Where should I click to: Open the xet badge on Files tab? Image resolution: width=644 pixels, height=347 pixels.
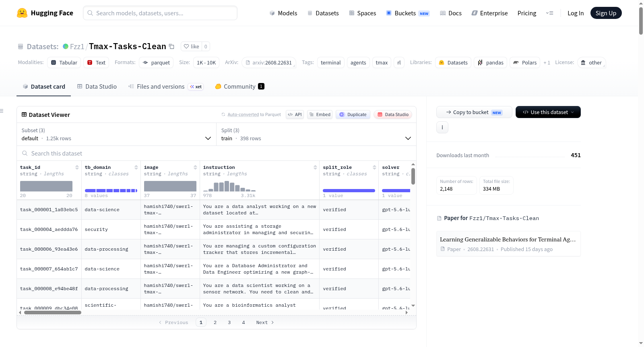click(196, 87)
